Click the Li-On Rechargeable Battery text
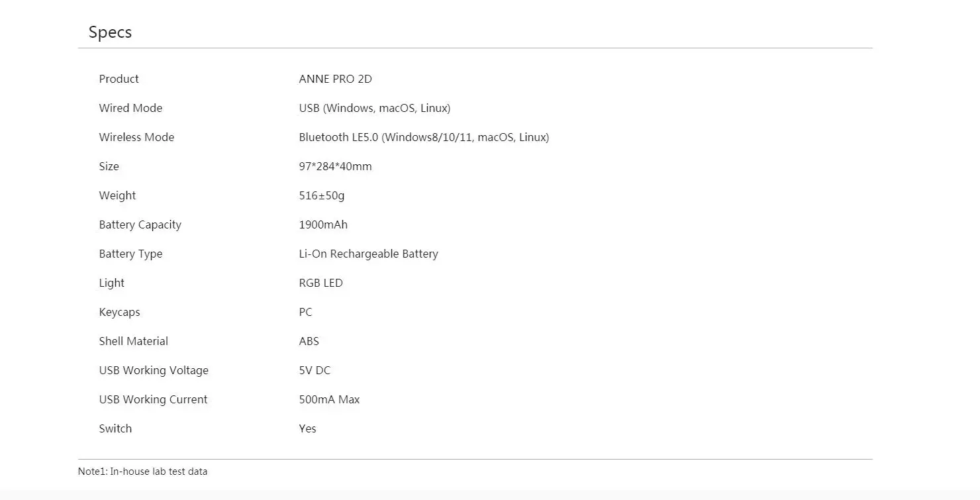 tap(368, 254)
